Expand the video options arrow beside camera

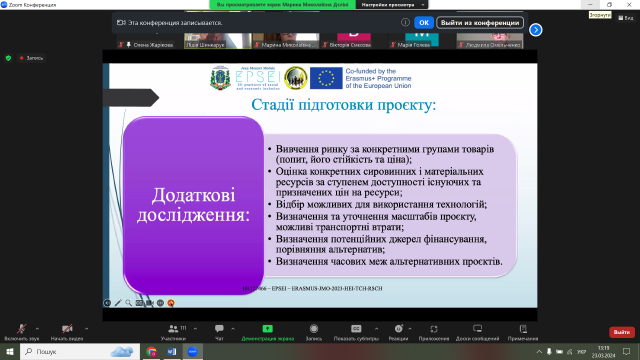pyautogui.click(x=86, y=329)
